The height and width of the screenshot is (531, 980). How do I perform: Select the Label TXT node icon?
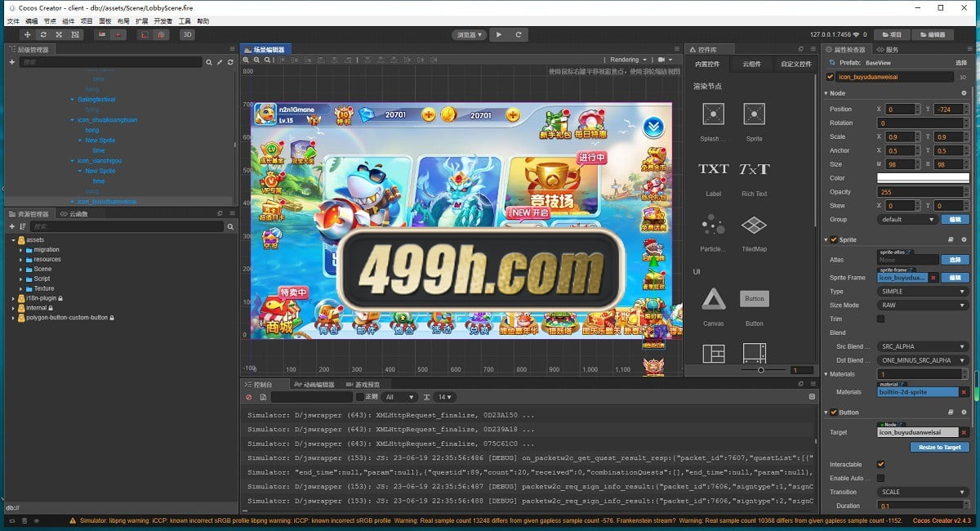[x=714, y=170]
